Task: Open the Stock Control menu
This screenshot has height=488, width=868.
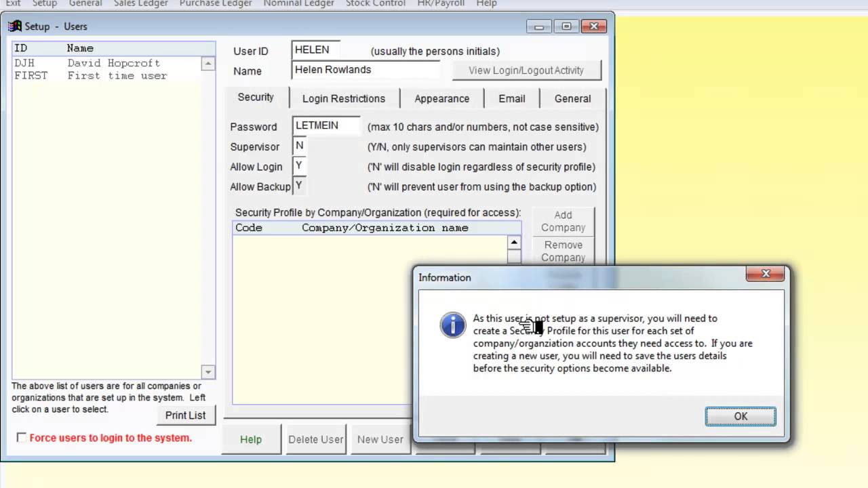Action: [x=376, y=3]
